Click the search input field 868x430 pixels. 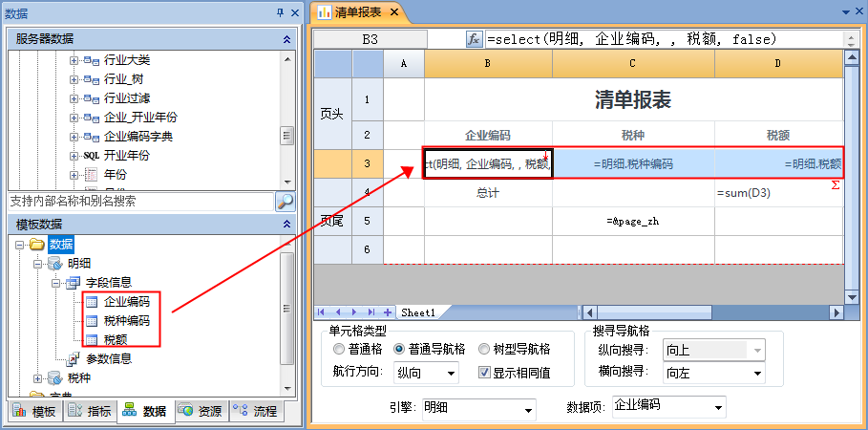click(139, 201)
